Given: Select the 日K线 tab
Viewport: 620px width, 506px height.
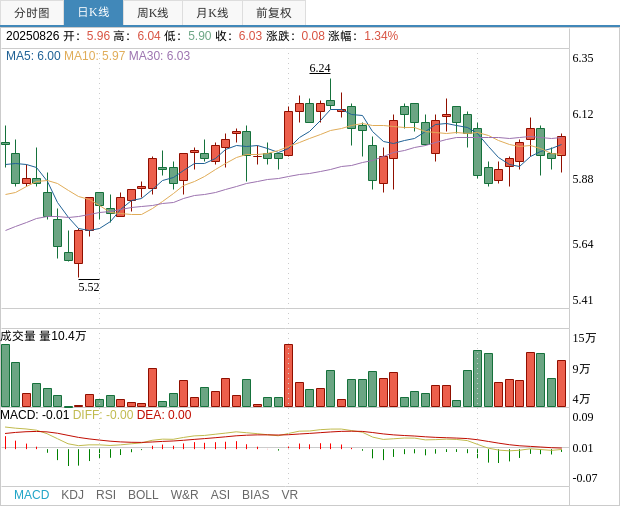Looking at the screenshot, I should pos(93,13).
